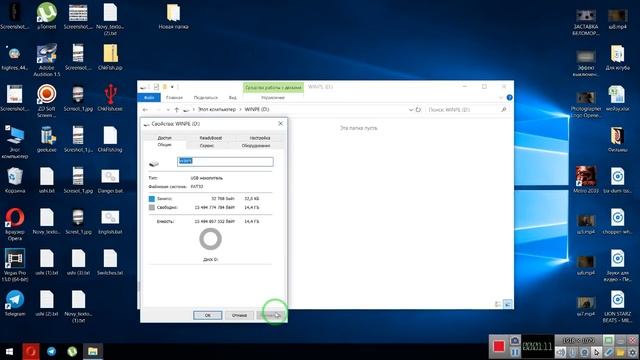Go up one folder level in Explorer
Screen dimensions: 640x360
176,110
